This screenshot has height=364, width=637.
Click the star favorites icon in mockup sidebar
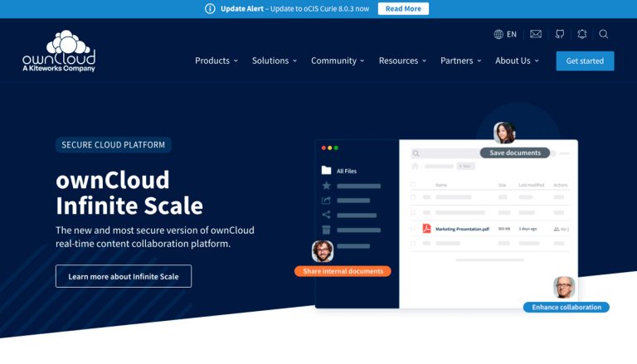pyautogui.click(x=326, y=186)
